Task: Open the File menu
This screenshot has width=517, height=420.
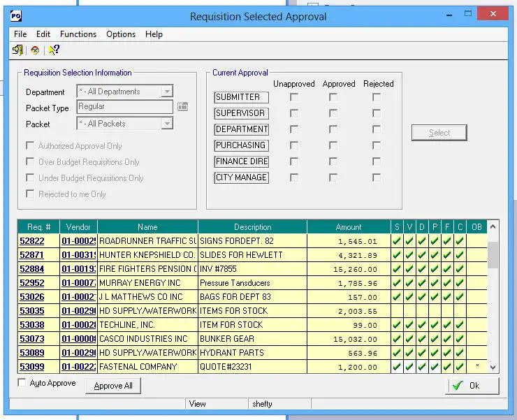Action: coord(20,34)
